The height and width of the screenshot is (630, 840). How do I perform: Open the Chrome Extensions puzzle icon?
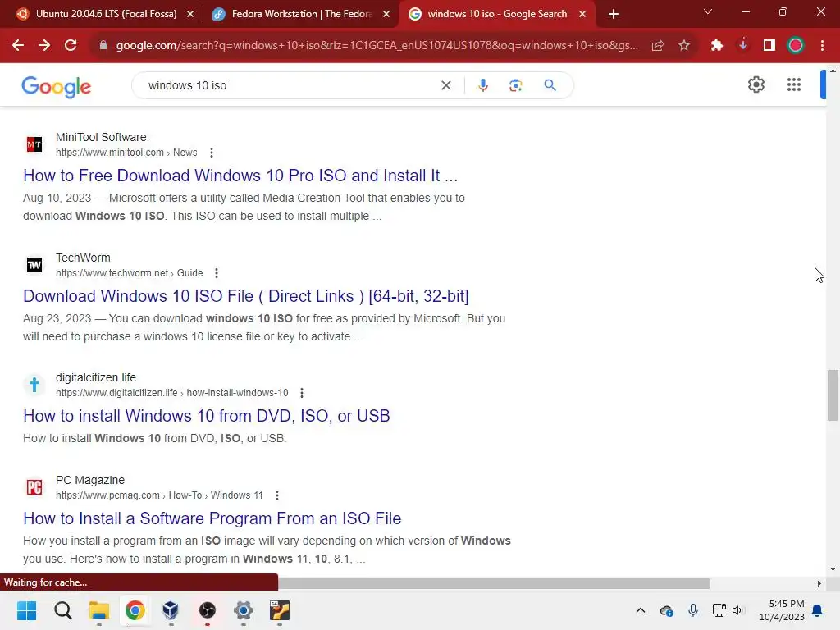[x=717, y=46]
